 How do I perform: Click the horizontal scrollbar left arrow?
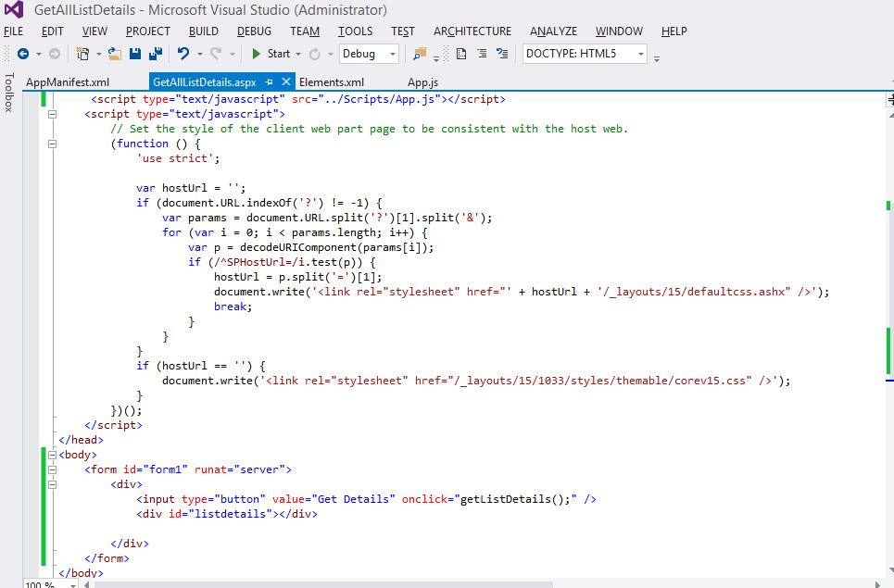[x=87, y=584]
